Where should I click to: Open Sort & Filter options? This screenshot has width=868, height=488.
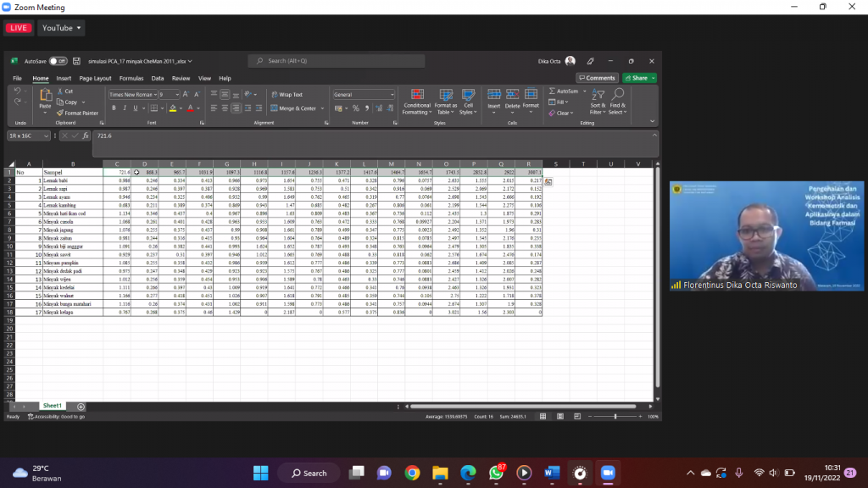tap(598, 102)
